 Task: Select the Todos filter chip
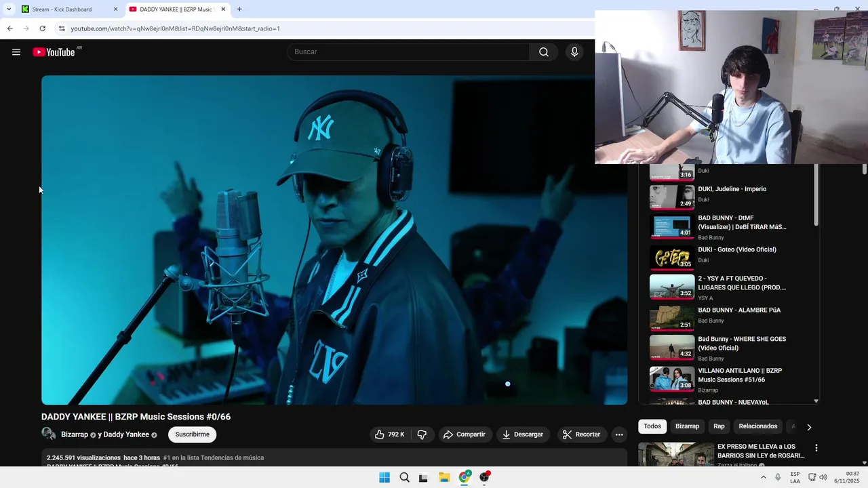point(652,426)
